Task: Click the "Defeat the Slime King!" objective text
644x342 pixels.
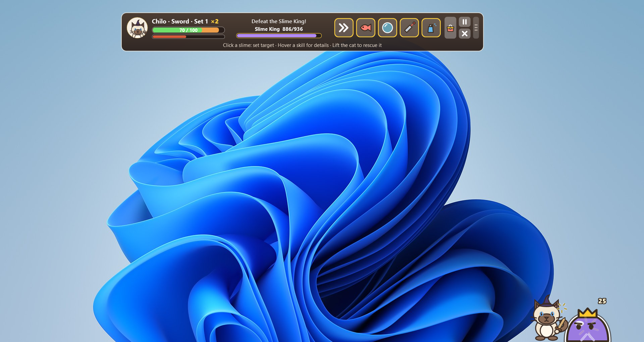Action: tap(279, 21)
